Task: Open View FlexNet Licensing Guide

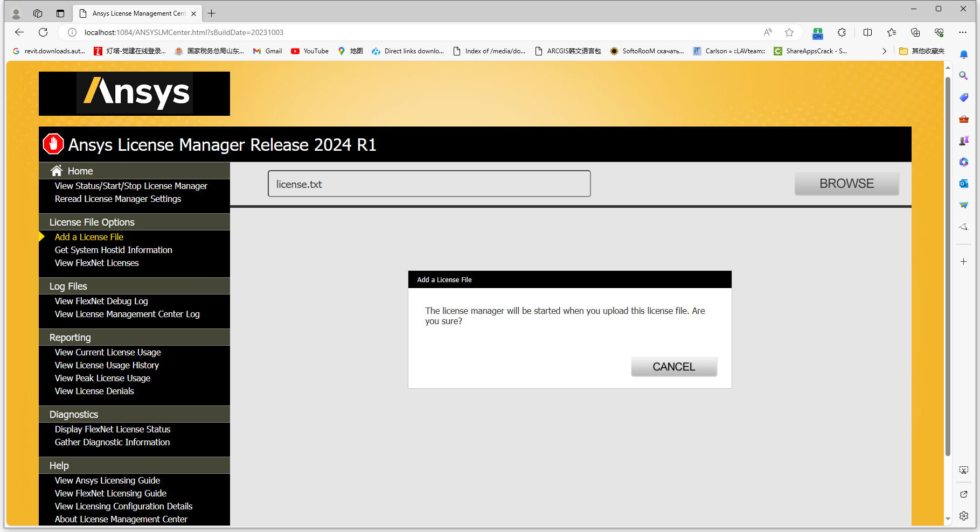Action: tap(110, 493)
